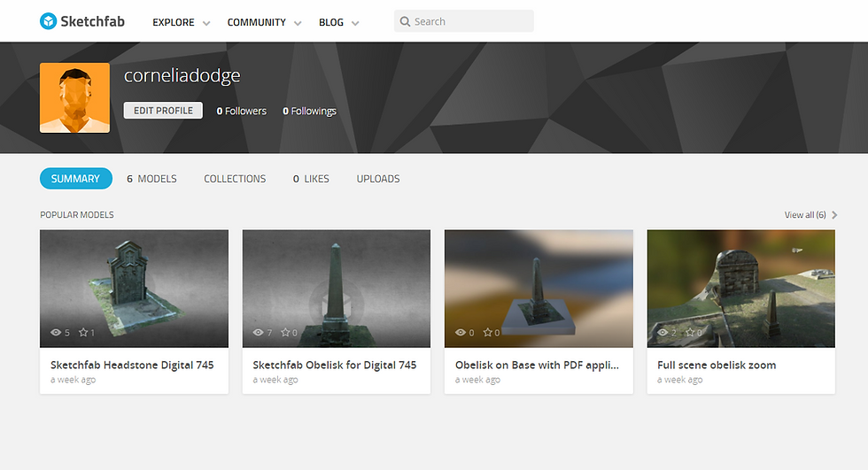Image resolution: width=868 pixels, height=470 pixels.
Task: Click views eye icon on Obelisk on Base card
Action: pyautogui.click(x=461, y=332)
